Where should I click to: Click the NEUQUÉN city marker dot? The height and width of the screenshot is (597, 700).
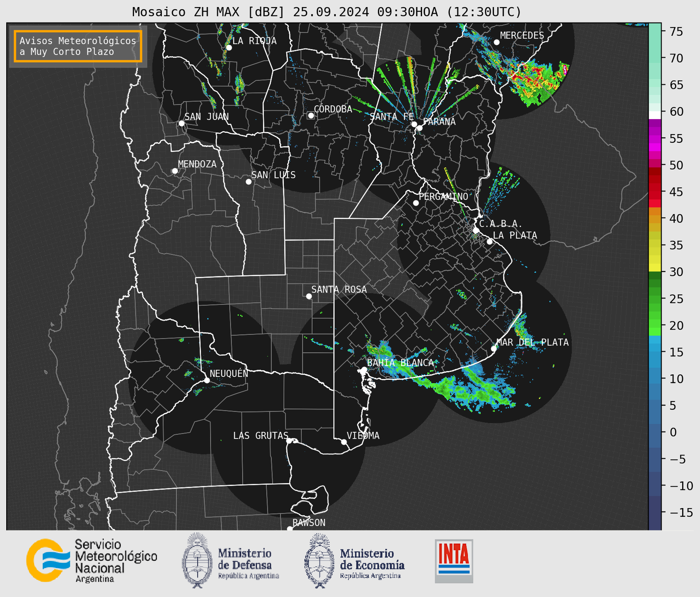coord(207,380)
